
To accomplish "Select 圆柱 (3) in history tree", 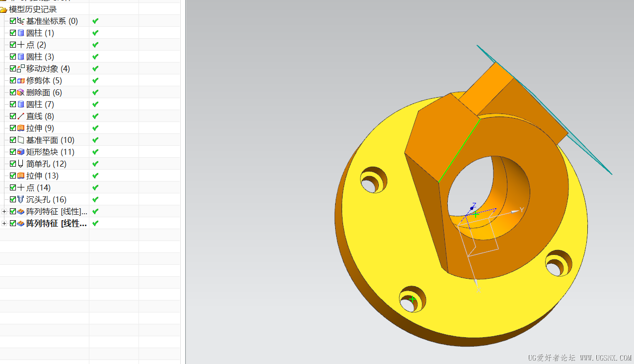I will 40,57.
